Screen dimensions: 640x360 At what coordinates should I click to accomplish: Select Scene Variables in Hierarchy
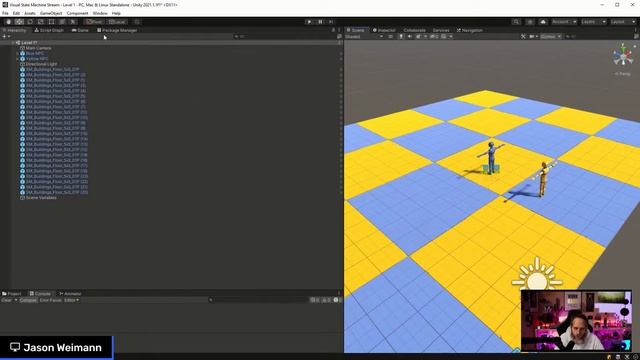click(41, 198)
